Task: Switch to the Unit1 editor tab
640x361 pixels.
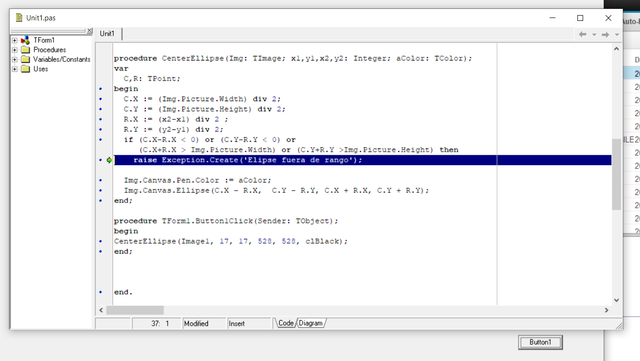Action: pos(107,33)
